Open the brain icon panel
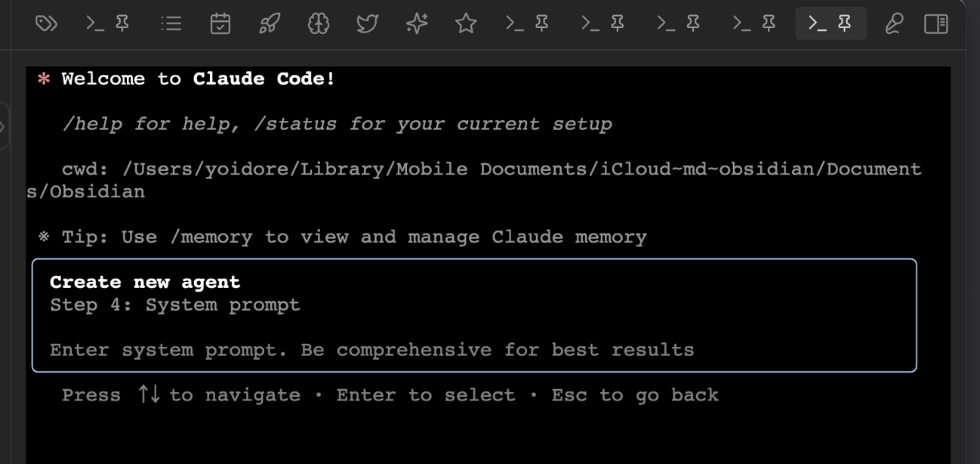 (319, 24)
